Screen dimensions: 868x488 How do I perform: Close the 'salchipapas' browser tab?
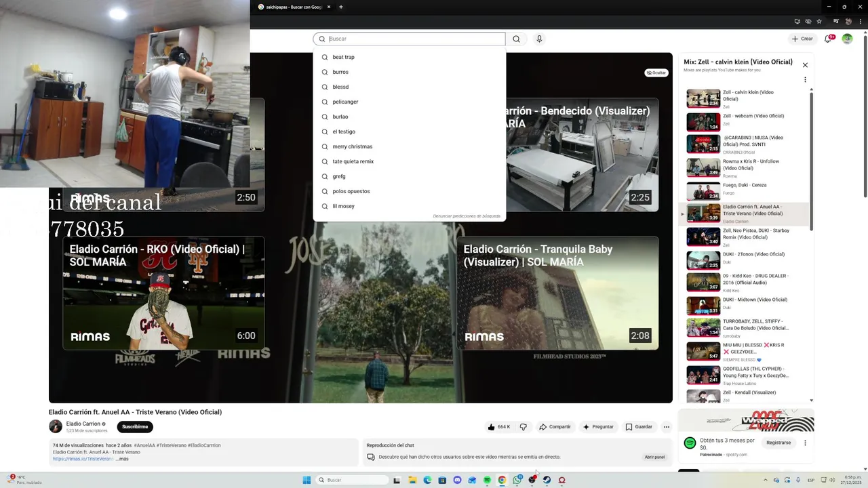(329, 7)
